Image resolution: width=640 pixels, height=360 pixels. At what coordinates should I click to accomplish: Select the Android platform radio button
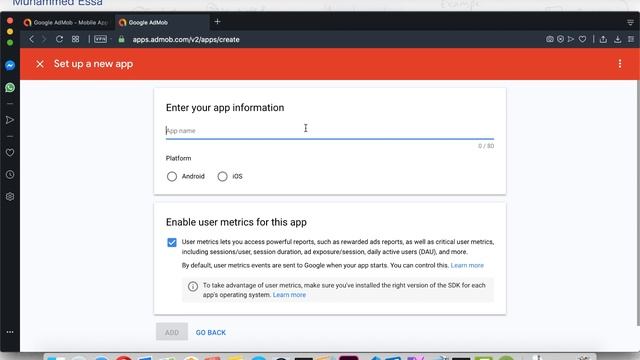click(x=172, y=176)
